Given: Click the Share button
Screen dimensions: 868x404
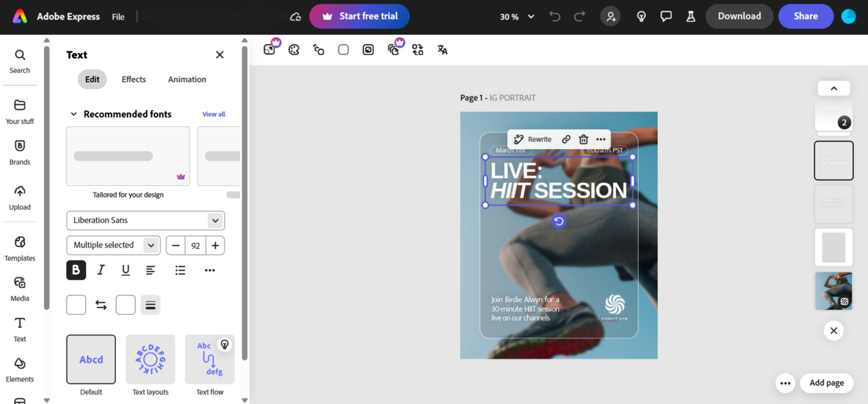Looking at the screenshot, I should 806,16.
